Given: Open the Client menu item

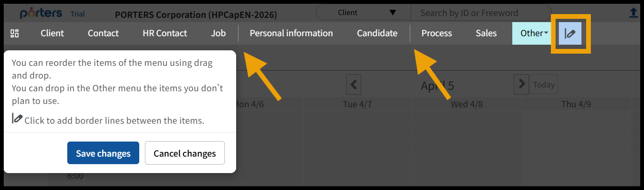Looking at the screenshot, I should coord(52,33).
